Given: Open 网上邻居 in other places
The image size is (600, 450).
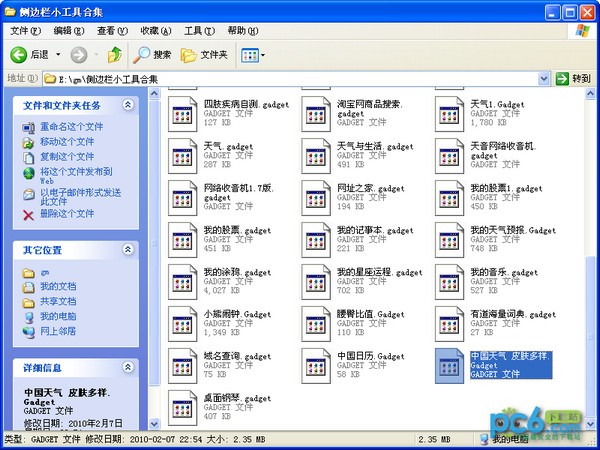Looking at the screenshot, I should coord(58,331).
